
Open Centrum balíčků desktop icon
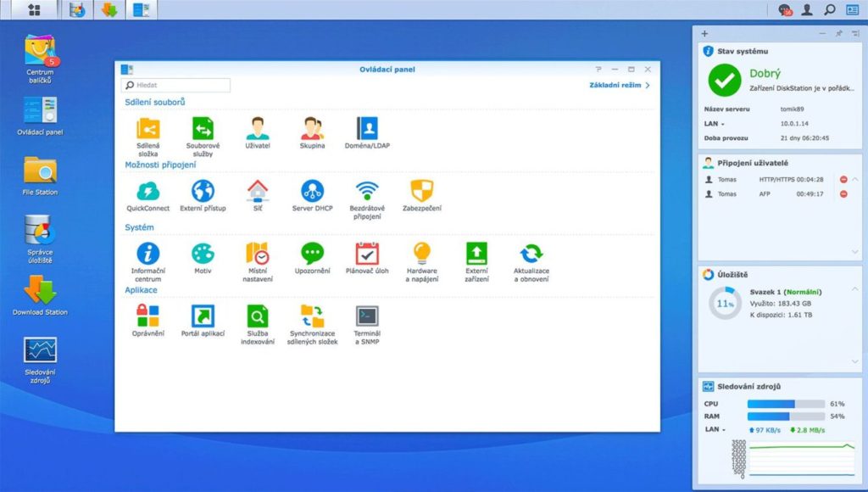click(x=40, y=59)
